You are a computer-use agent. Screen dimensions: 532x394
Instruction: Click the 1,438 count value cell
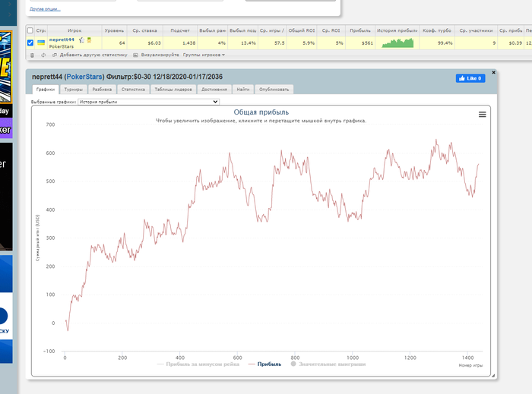(180, 43)
